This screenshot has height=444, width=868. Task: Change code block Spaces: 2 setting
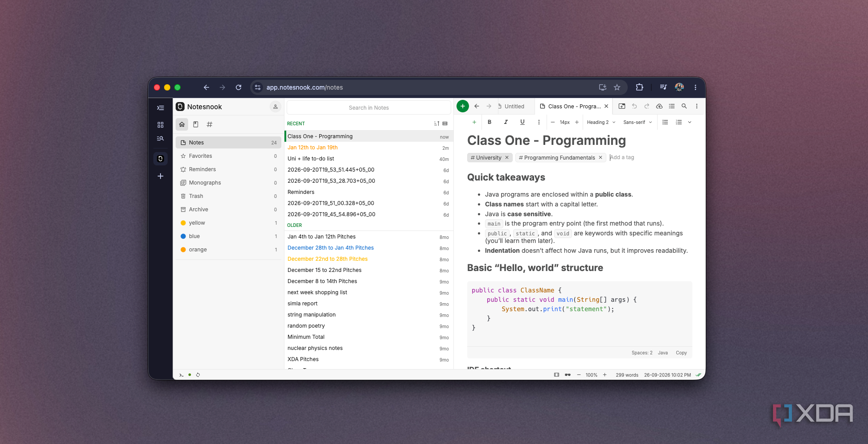(642, 353)
